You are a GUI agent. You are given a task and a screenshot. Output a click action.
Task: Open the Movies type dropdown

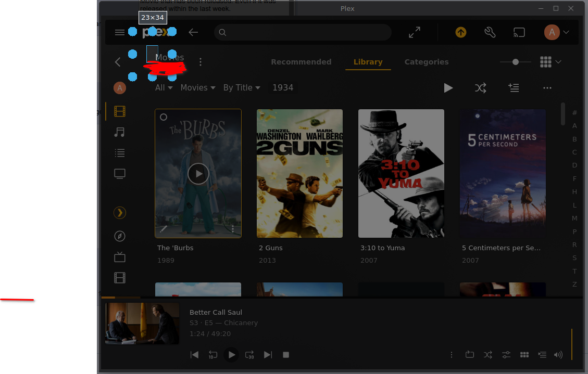coord(198,87)
